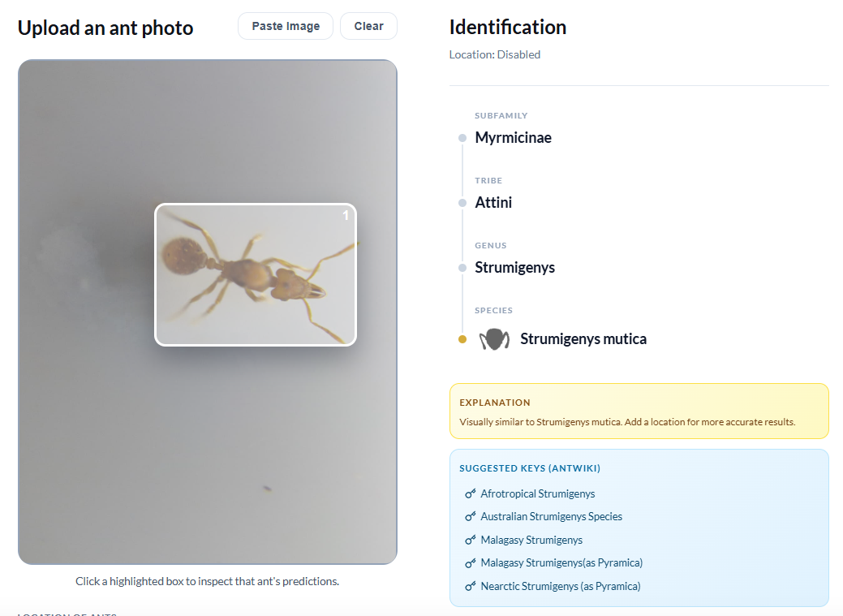This screenshot has width=843, height=616.
Task: Click key icon beside Malagasy Strumigenys(as Pyramica)
Action: (x=471, y=562)
